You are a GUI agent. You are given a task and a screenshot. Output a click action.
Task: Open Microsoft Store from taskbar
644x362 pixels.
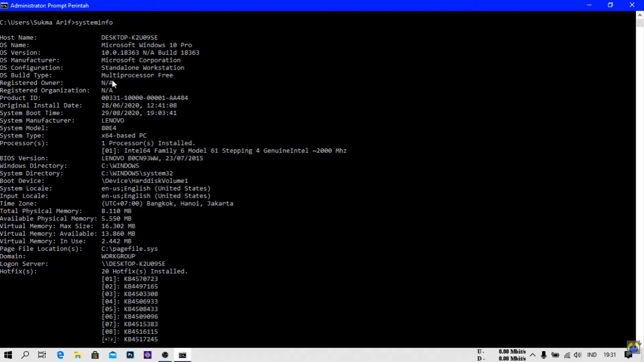(x=95, y=355)
